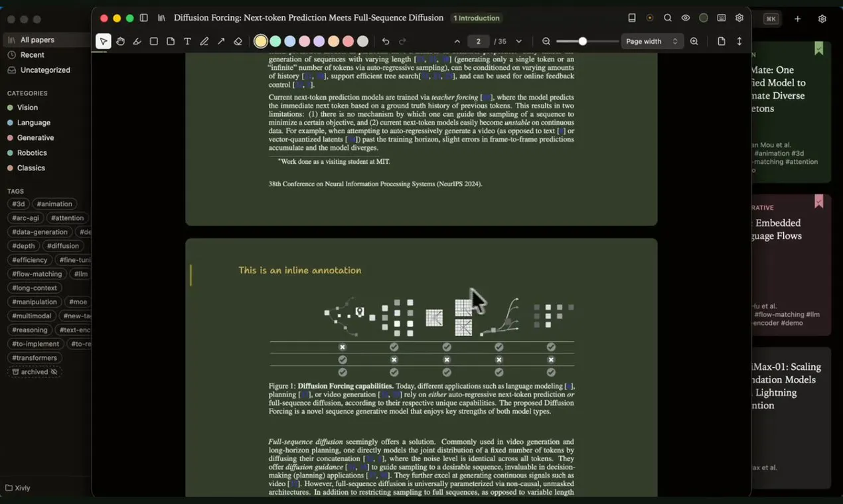The width and height of the screenshot is (843, 504).
Task: Choose the green highlight color
Action: tap(275, 41)
